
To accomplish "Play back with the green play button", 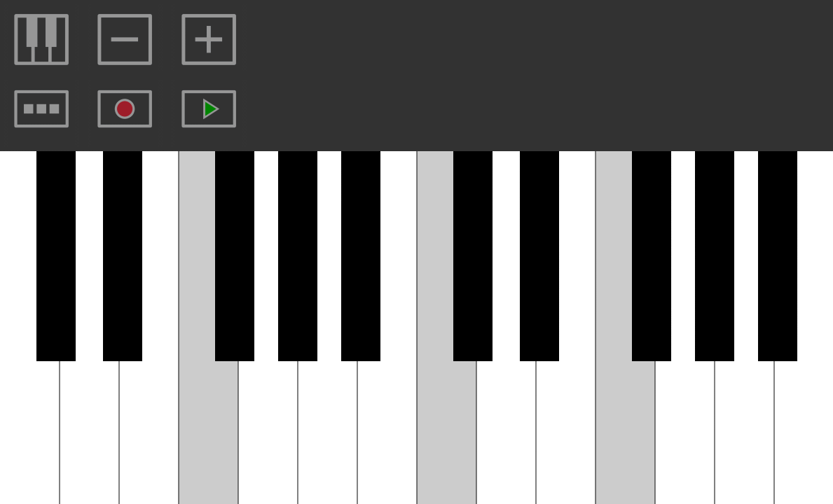I will pyautogui.click(x=209, y=108).
